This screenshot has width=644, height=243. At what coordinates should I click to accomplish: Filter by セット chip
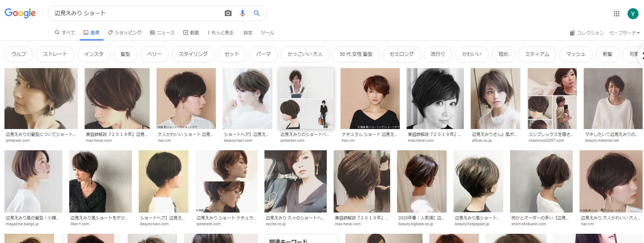pyautogui.click(x=232, y=54)
